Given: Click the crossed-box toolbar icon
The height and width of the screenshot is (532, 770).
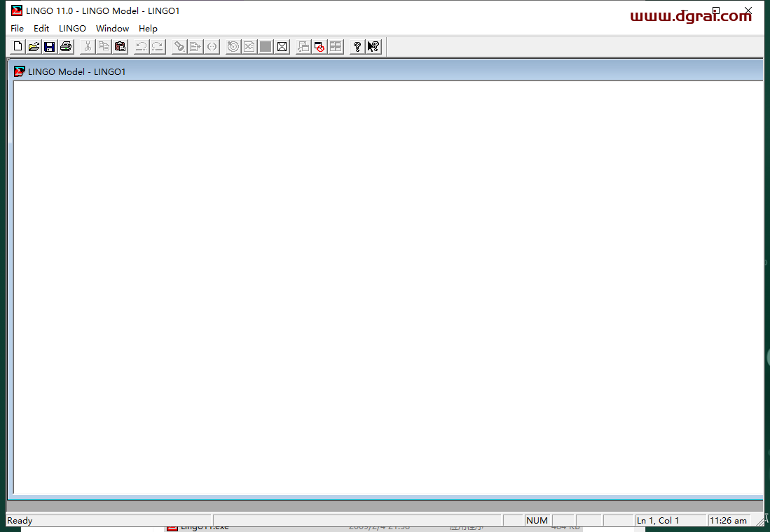Looking at the screenshot, I should 282,47.
